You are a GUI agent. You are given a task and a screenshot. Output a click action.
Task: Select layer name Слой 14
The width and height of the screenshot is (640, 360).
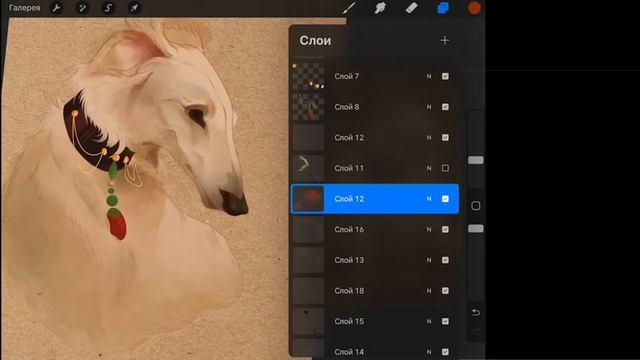pyautogui.click(x=349, y=352)
